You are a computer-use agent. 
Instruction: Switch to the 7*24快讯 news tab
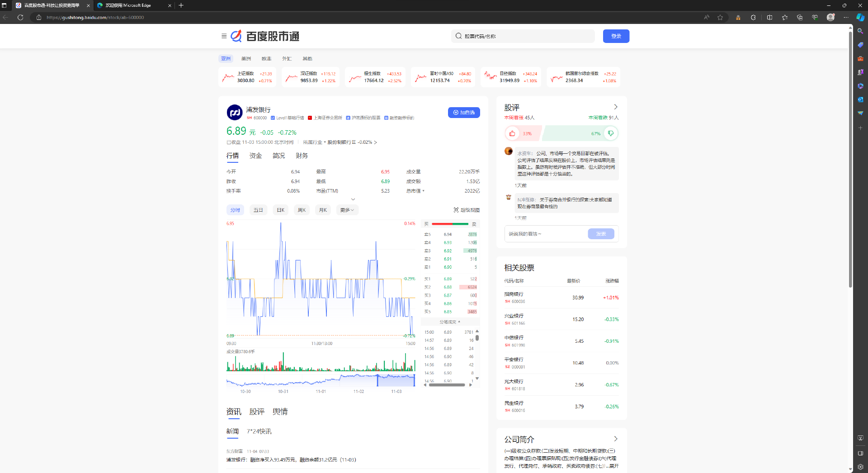pos(259,431)
